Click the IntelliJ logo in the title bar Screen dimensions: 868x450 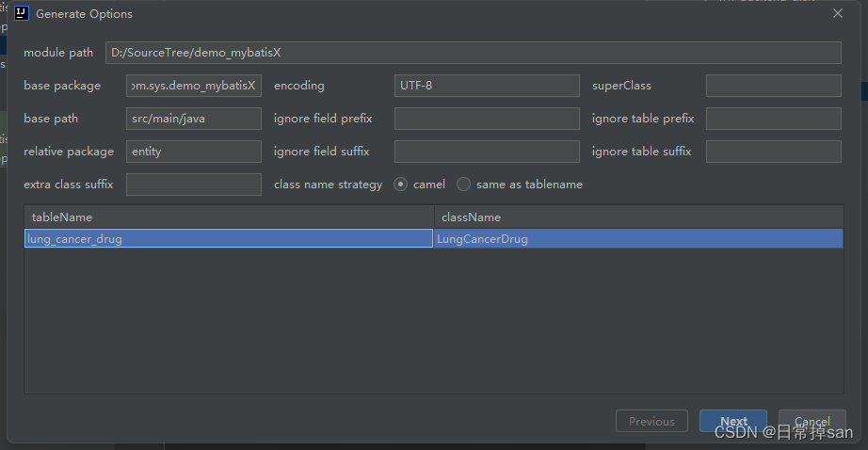[21, 13]
